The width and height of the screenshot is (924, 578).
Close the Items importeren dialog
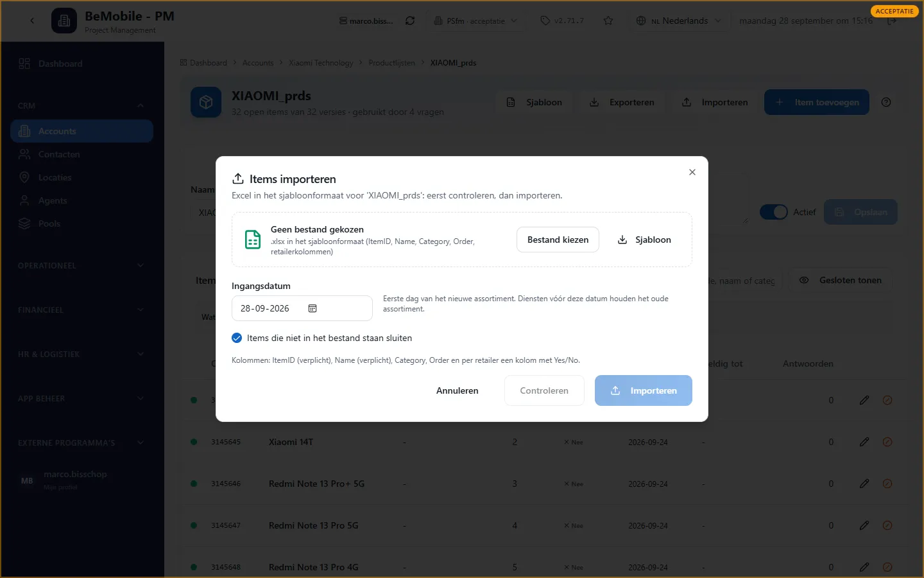692,172
